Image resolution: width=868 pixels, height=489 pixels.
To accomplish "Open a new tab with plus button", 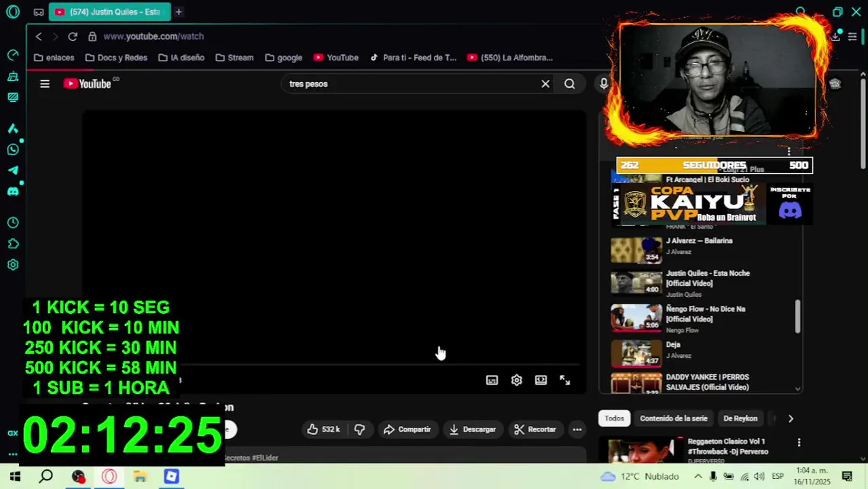I will tap(179, 12).
